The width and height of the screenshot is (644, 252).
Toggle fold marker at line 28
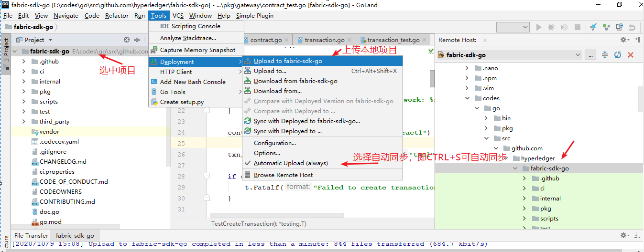(x=207, y=176)
